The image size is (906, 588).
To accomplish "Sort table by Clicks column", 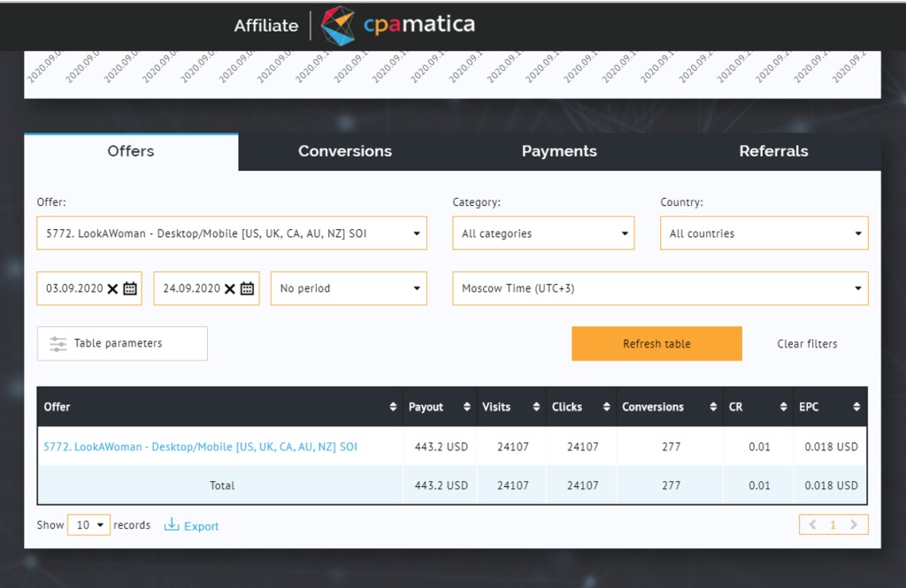I will tap(606, 407).
